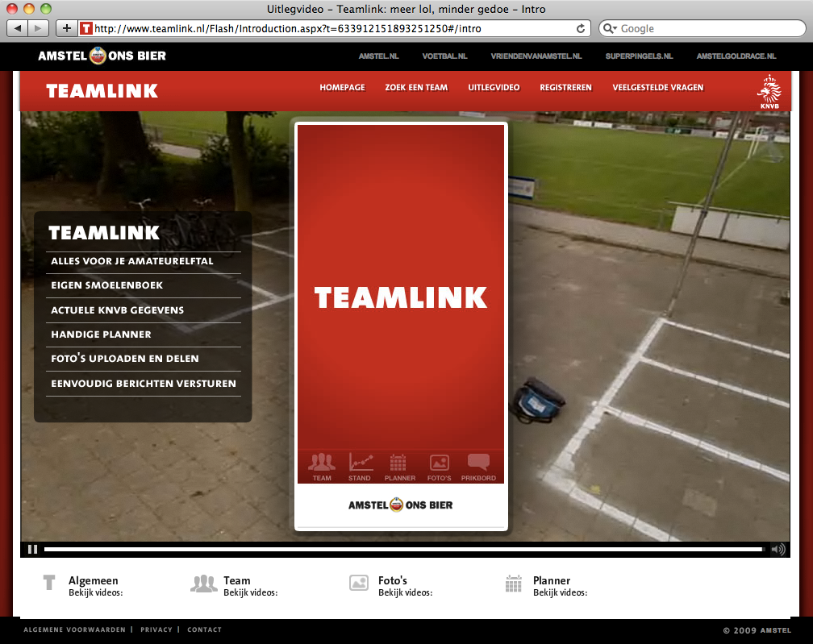
Task: Click the Amstel Ons Bier logo in the phone
Action: pyautogui.click(x=400, y=505)
